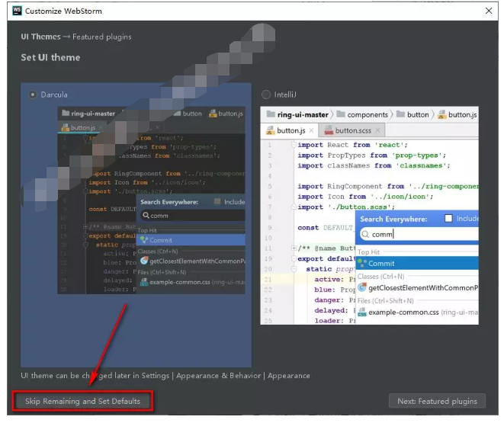Click Classes (Ctrl+N) header in IntelliJ preview
Viewport: 504px width, 423px height.
(381, 276)
